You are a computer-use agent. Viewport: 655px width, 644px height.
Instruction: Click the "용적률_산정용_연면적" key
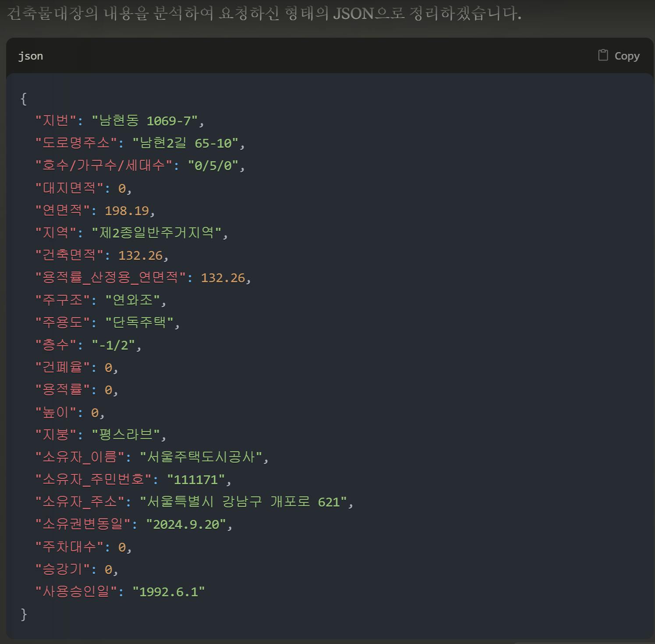pyautogui.click(x=111, y=277)
